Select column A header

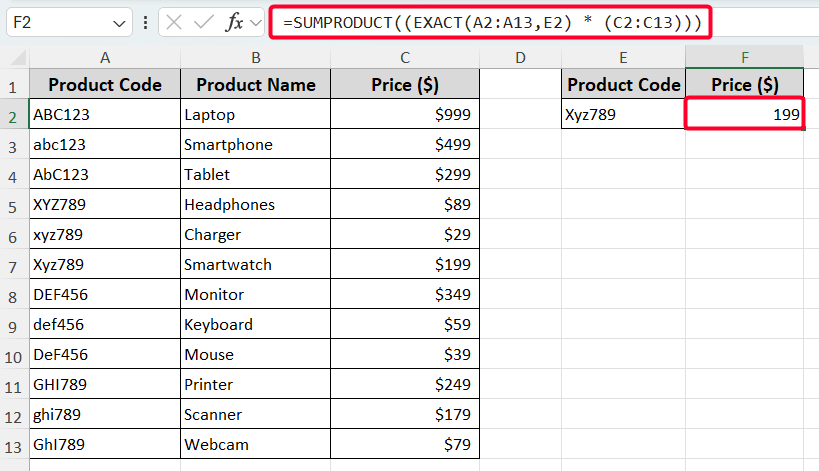[105, 58]
